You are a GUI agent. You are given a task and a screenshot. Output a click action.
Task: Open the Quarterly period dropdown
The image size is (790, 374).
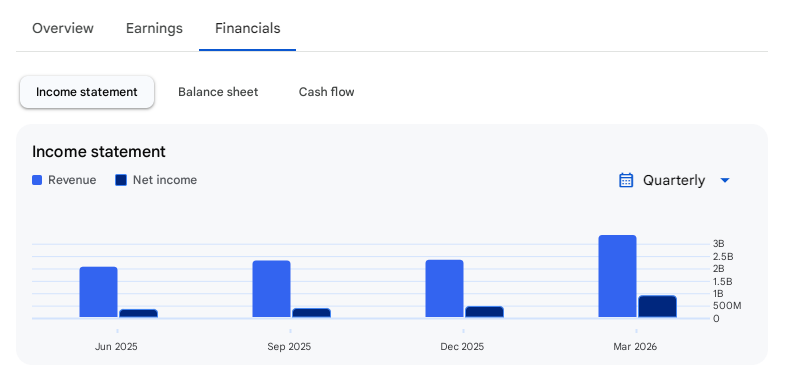(674, 180)
